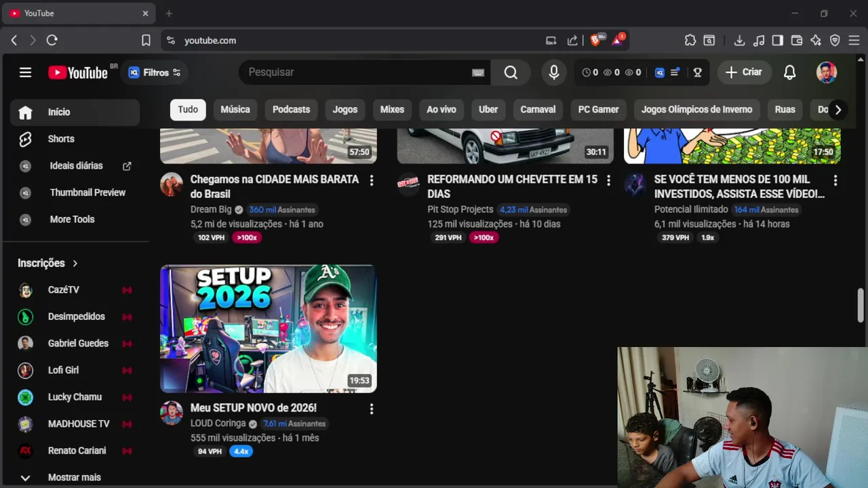The width and height of the screenshot is (868, 488).
Task: Select the Jogos filter chip
Action: (x=344, y=110)
